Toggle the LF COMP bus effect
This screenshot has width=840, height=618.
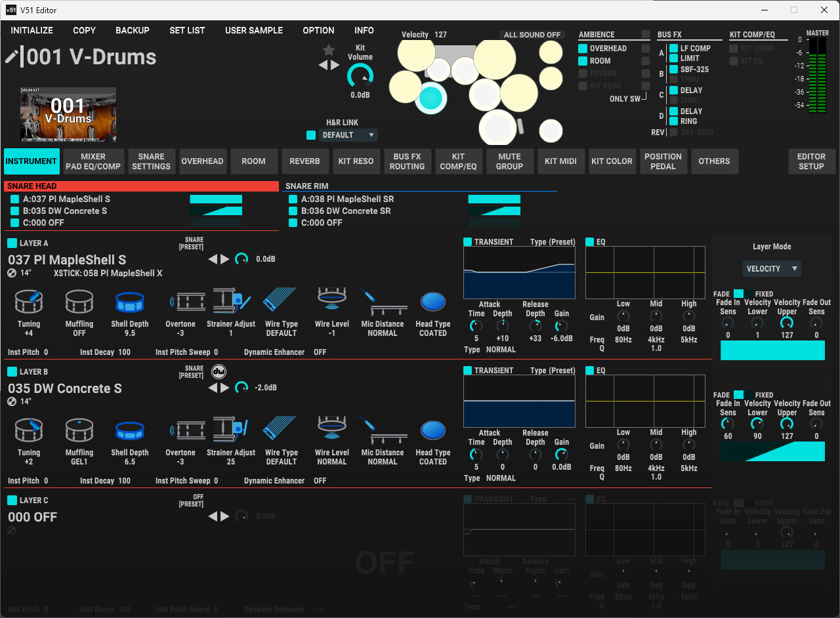(x=673, y=49)
